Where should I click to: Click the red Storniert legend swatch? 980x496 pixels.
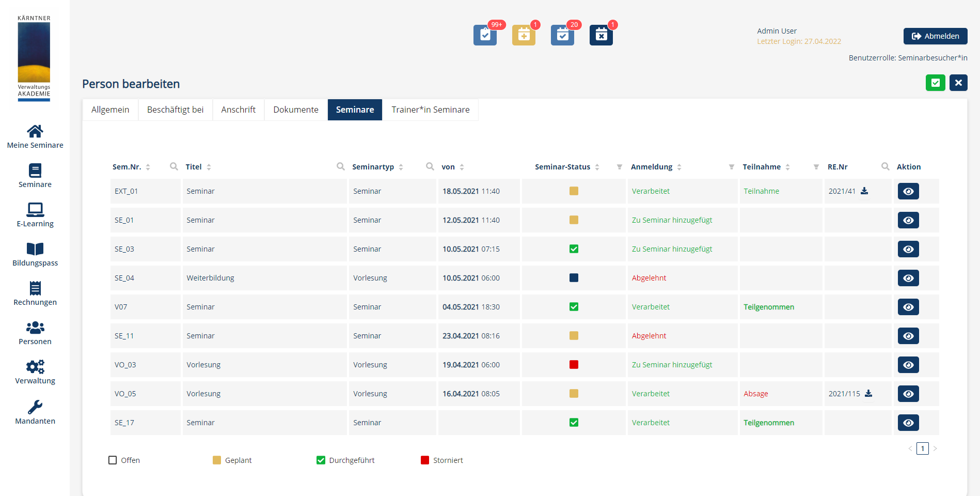425,460
